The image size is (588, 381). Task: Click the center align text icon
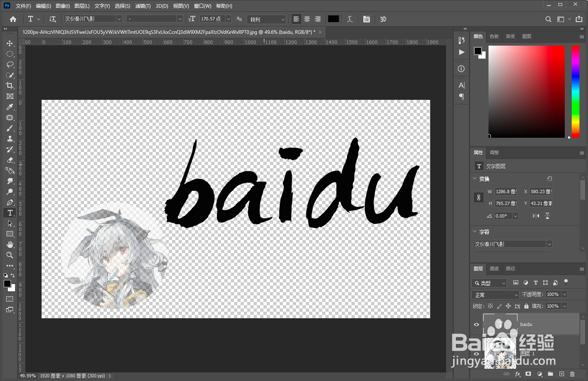[x=307, y=19]
